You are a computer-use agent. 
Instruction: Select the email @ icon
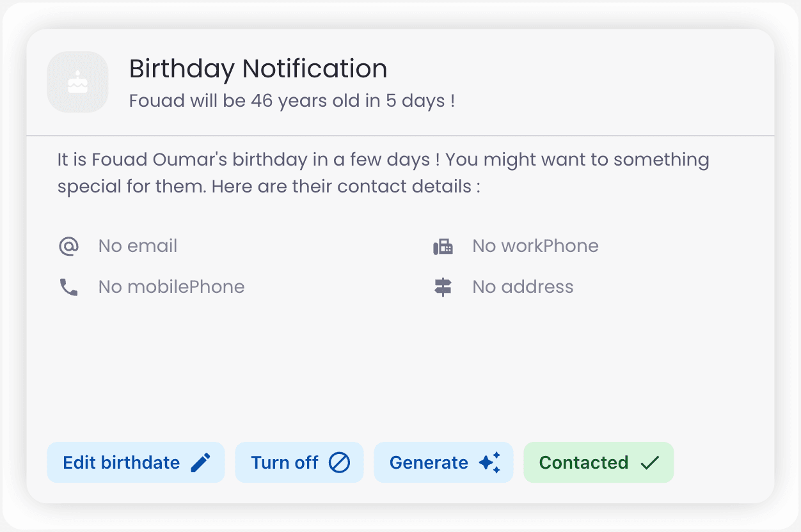(x=69, y=246)
